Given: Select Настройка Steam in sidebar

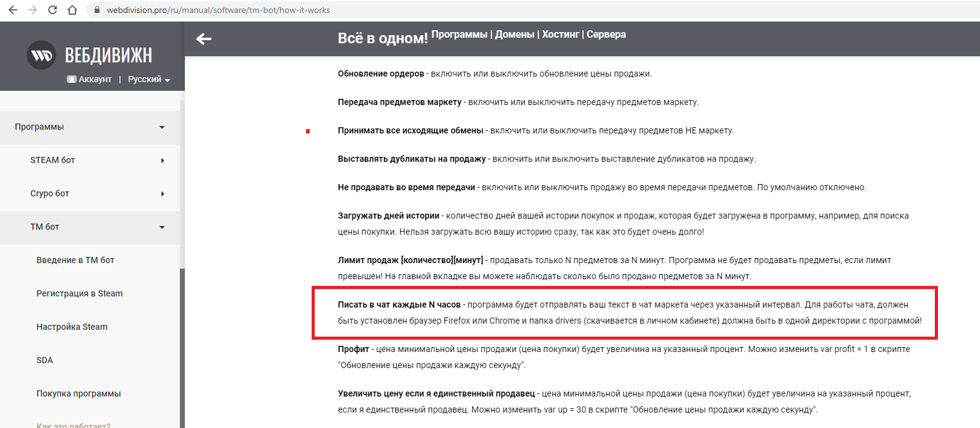Looking at the screenshot, I should (72, 327).
